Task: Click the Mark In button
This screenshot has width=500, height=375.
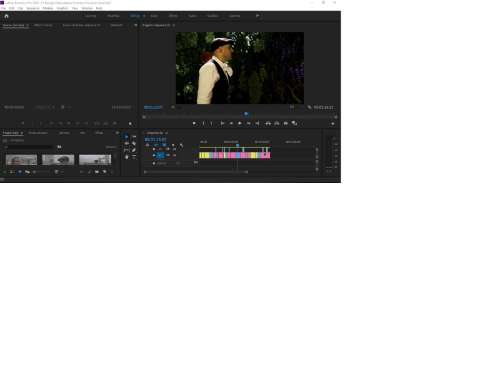Action: (x=203, y=124)
